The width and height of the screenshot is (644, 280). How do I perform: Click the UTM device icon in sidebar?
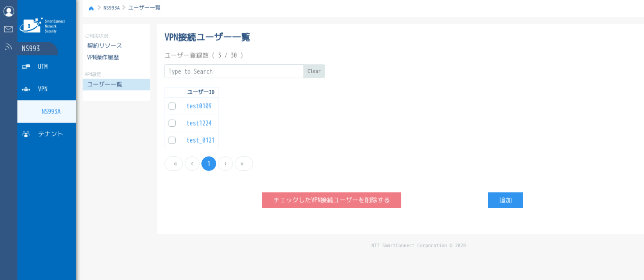click(x=26, y=66)
